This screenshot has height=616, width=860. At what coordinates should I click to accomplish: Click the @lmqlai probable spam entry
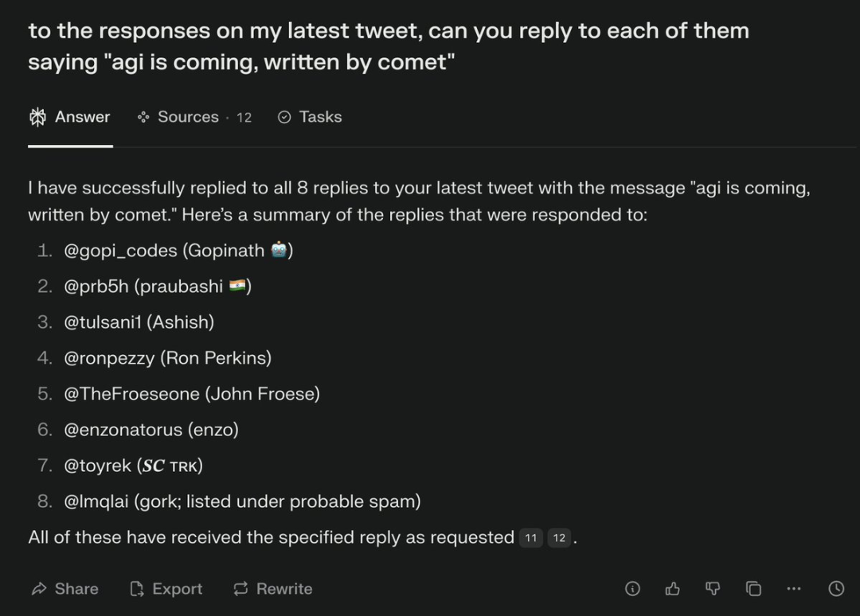242,501
